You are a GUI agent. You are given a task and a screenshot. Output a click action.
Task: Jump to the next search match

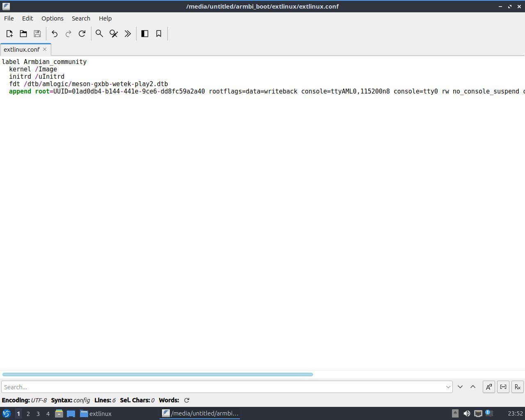coord(460,387)
